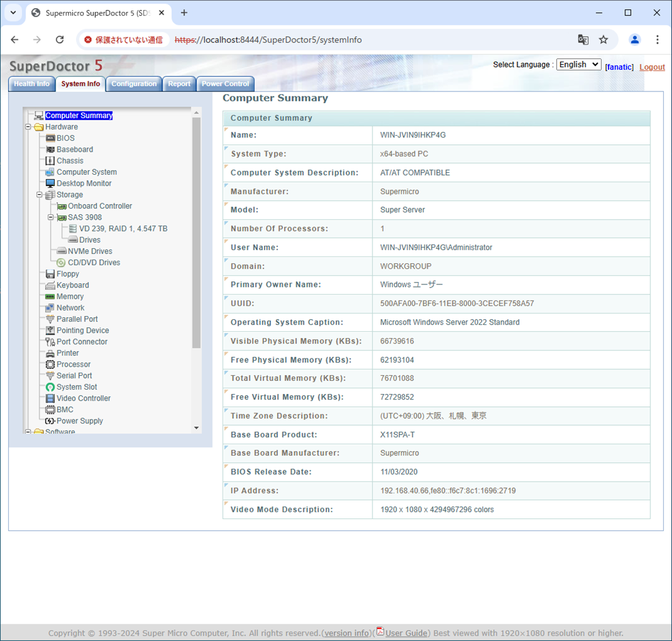Click the Serial Port icon
Image resolution: width=672 pixels, height=641 pixels.
click(50, 375)
